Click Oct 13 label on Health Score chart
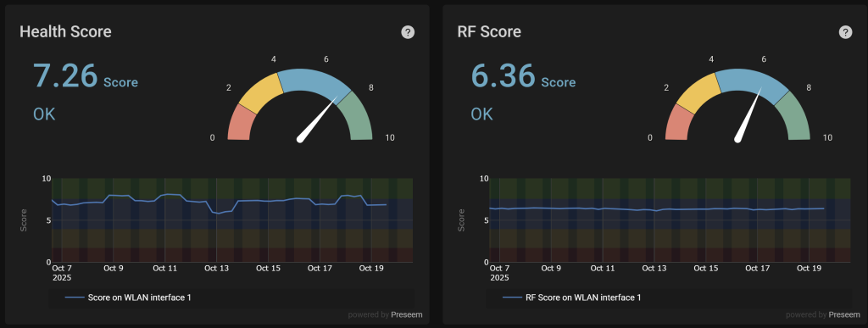Image resolution: width=868 pixels, height=328 pixels. pos(216,269)
